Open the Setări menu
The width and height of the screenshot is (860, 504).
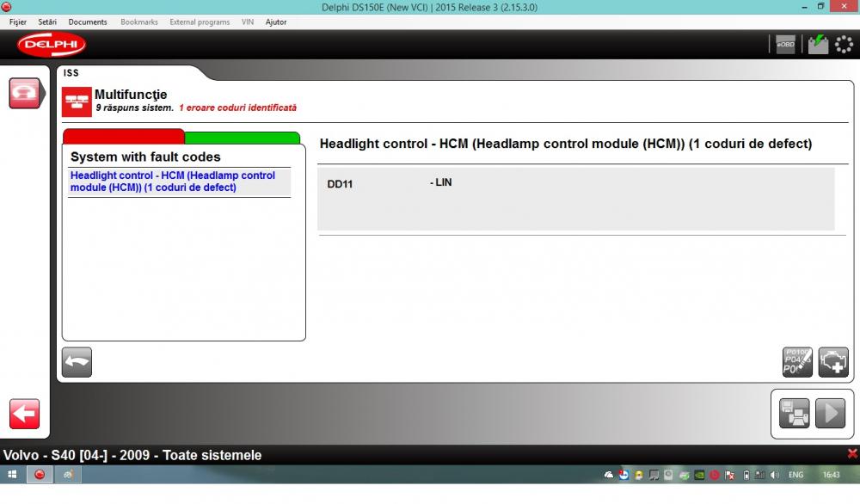47,22
